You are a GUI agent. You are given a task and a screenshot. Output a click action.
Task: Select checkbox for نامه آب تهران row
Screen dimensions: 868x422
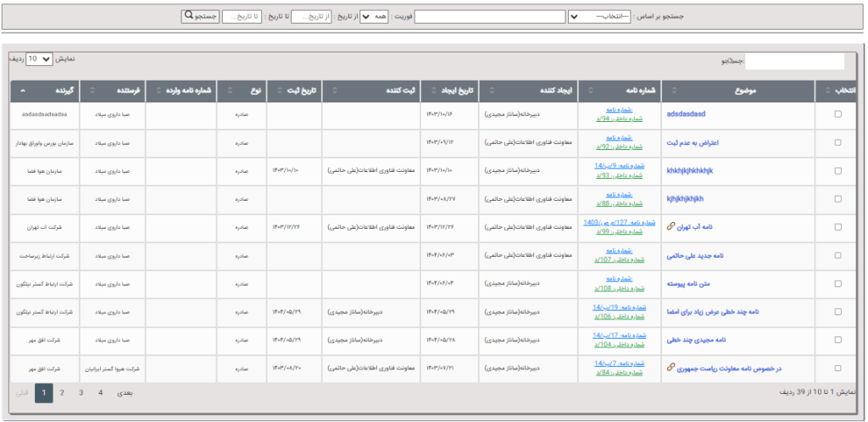tap(837, 227)
